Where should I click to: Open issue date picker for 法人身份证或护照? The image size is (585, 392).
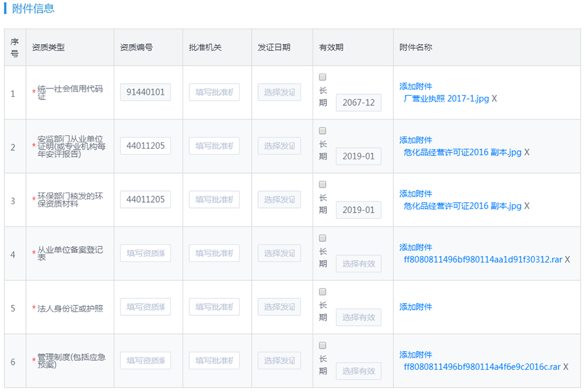pyautogui.click(x=279, y=307)
